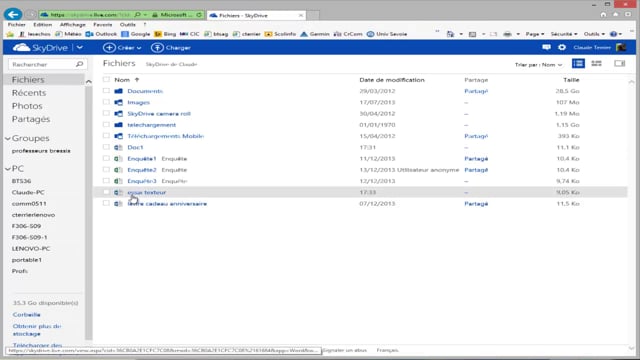The height and width of the screenshot is (360, 640).
Task: Tick the checkbox for SkyDrive camera roll
Action: click(106, 113)
